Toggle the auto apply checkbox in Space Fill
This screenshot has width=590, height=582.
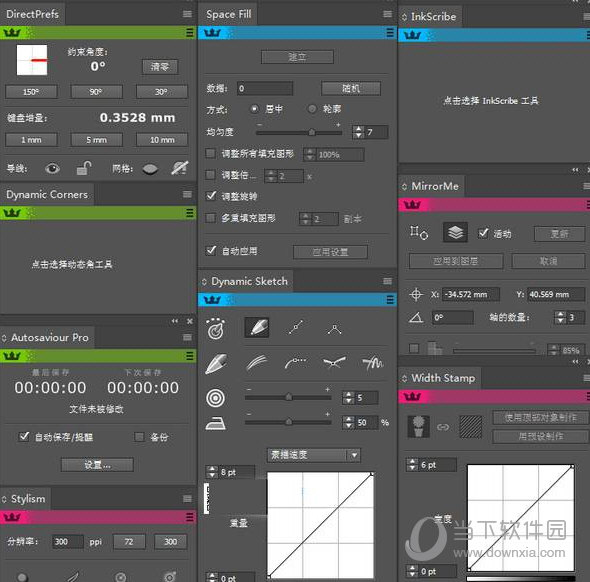(x=211, y=250)
